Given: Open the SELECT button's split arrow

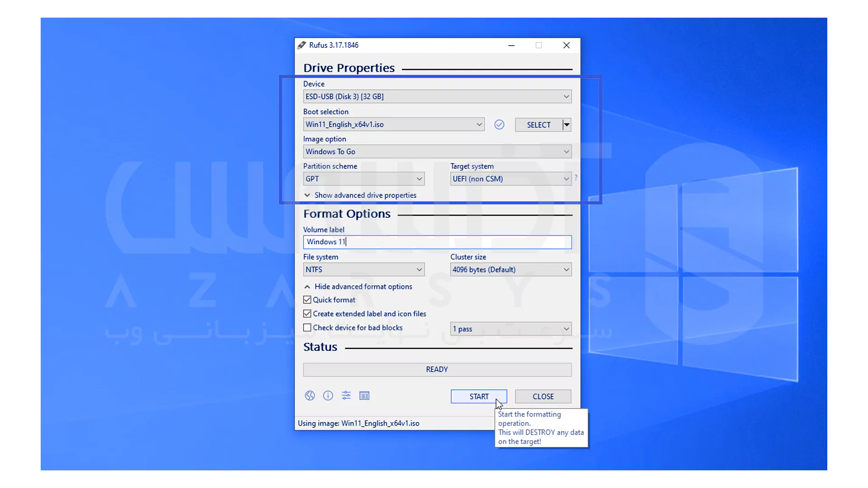Looking at the screenshot, I should (x=566, y=125).
